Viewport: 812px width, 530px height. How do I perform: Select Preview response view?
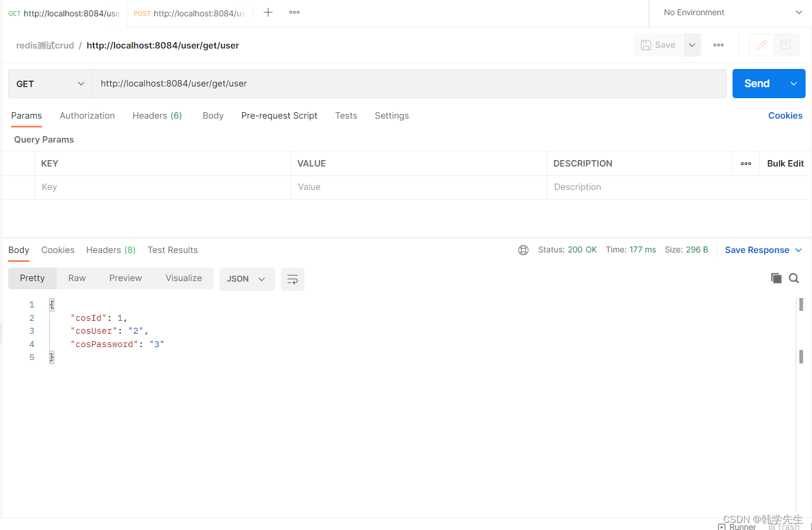pos(126,278)
